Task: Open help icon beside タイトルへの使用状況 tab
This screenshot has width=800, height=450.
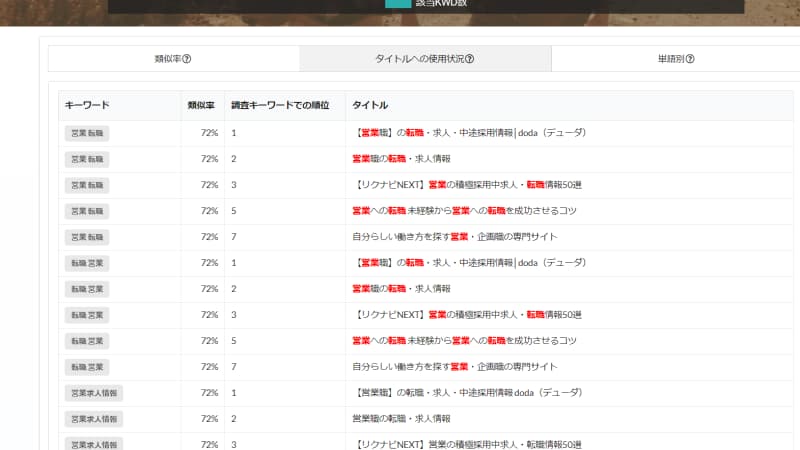Action: pos(469,59)
